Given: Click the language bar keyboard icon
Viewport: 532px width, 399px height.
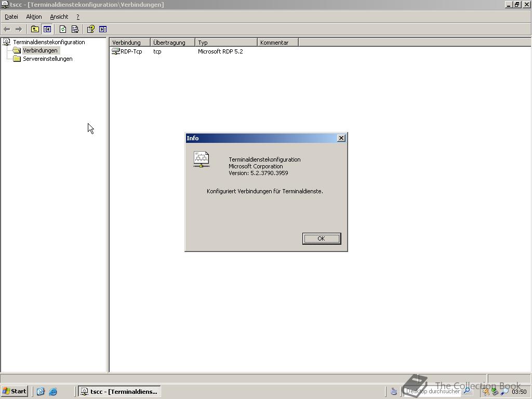Looking at the screenshot, I should point(394,392).
